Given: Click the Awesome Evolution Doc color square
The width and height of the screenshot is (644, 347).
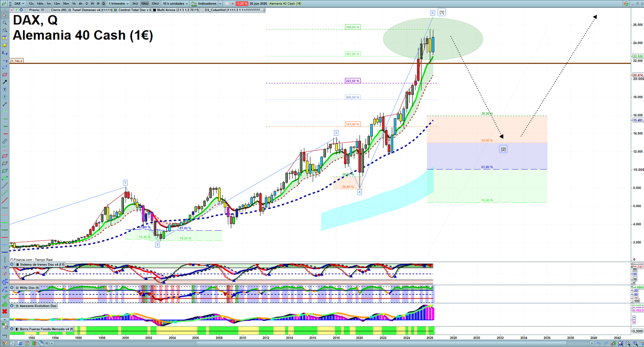Looking at the screenshot, I should [x=17, y=306].
